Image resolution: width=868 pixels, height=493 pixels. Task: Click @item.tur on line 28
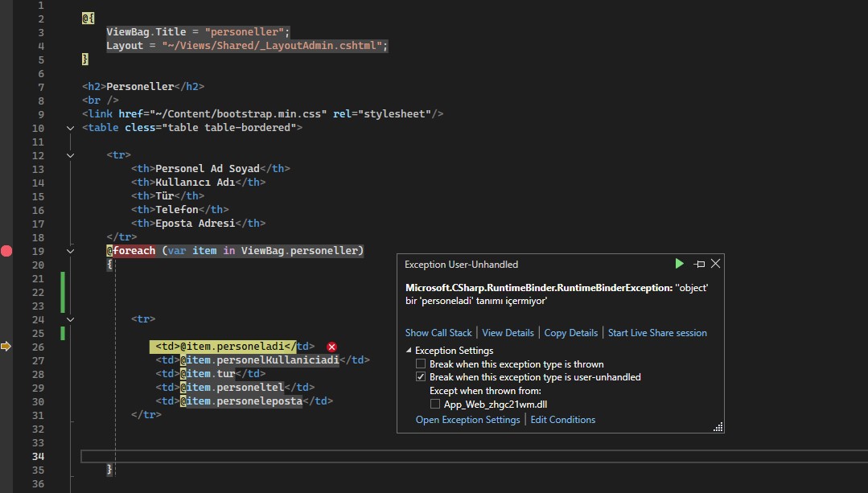click(x=208, y=373)
